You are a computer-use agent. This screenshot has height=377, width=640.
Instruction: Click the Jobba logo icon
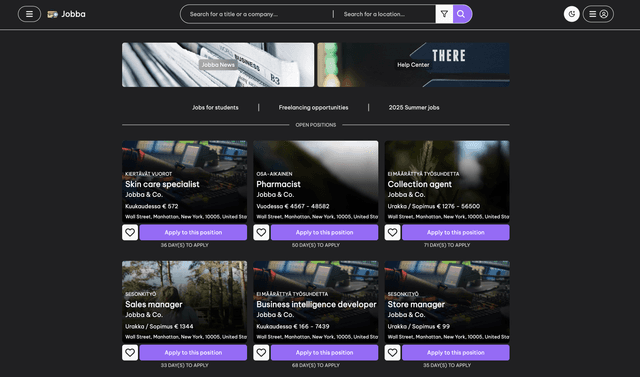(52, 14)
